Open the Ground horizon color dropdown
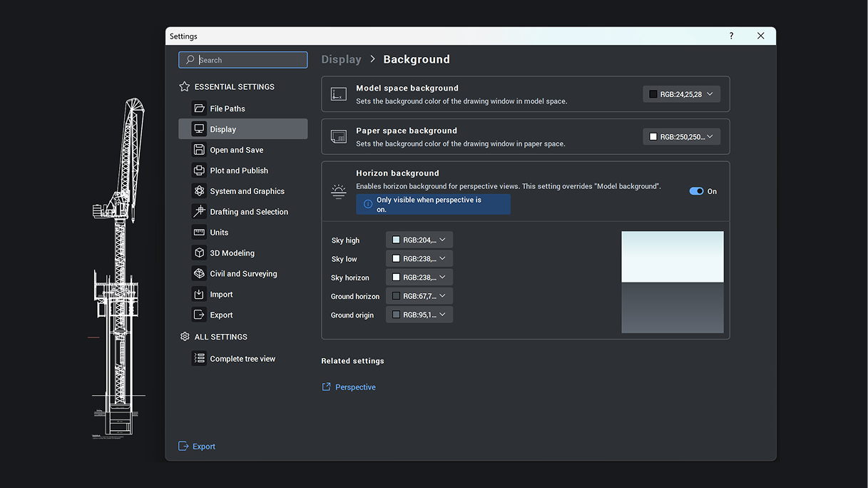The width and height of the screenshot is (868, 488). (x=419, y=295)
